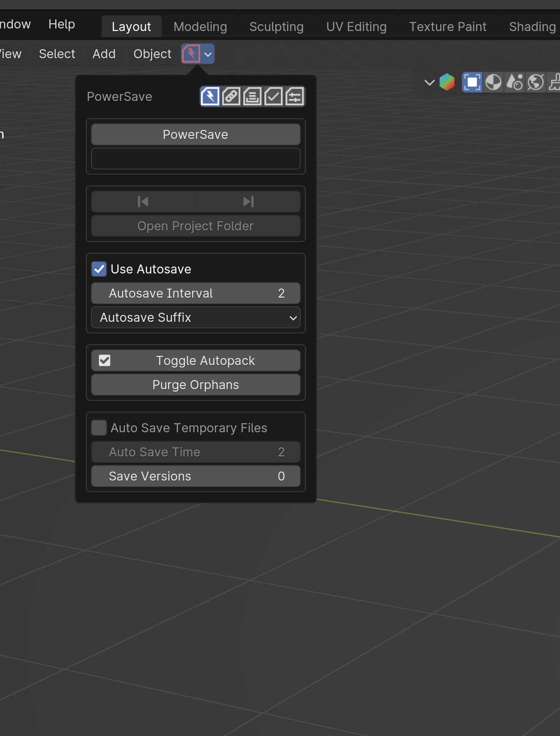Open the PowerSave popover dropdown arrow
This screenshot has height=736, width=560.
tap(208, 54)
